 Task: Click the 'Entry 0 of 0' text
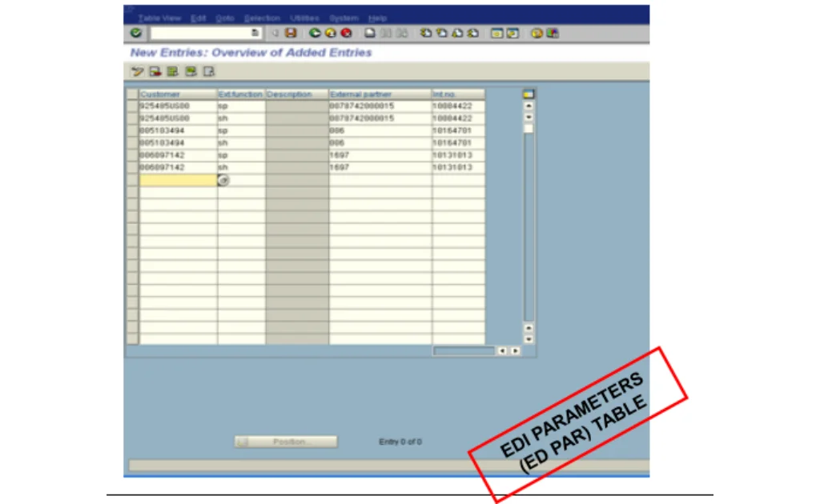pos(400,442)
